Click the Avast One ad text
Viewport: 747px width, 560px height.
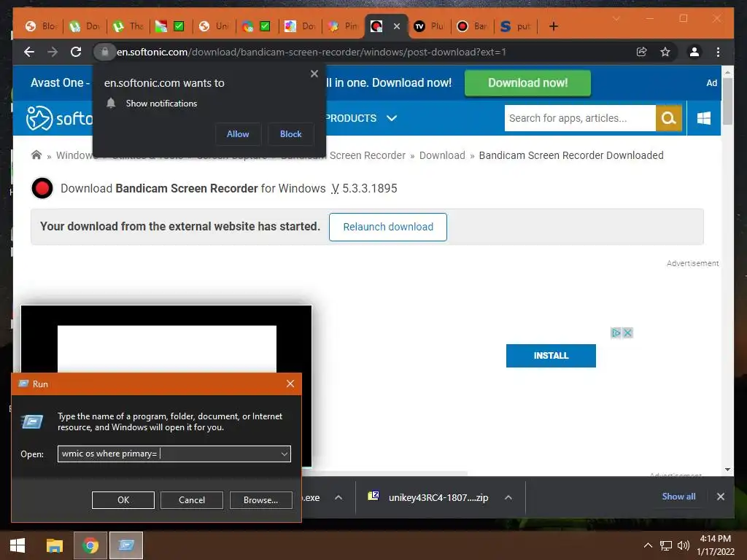tap(60, 83)
